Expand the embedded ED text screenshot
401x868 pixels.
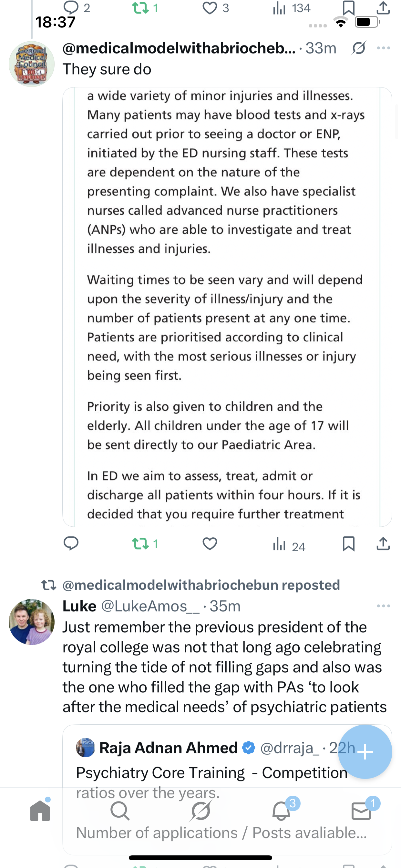point(227,307)
